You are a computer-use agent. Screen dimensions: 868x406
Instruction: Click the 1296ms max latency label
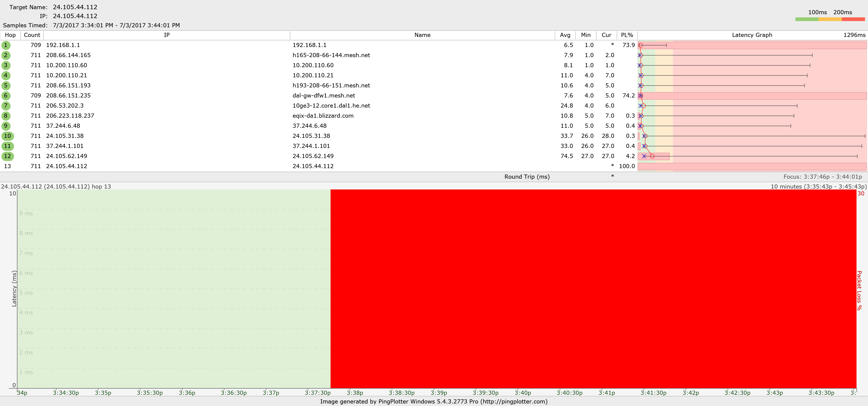pos(854,35)
